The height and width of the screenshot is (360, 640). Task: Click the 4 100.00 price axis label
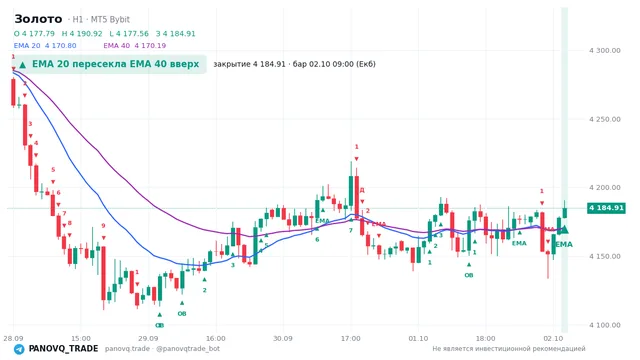604,325
